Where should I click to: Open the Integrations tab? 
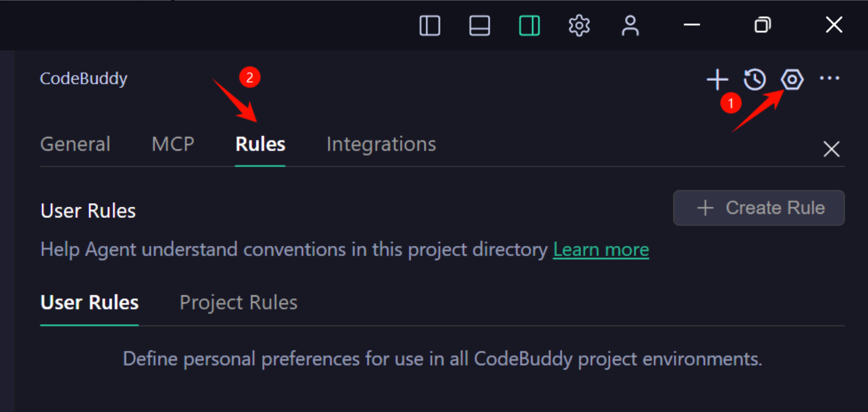point(381,144)
